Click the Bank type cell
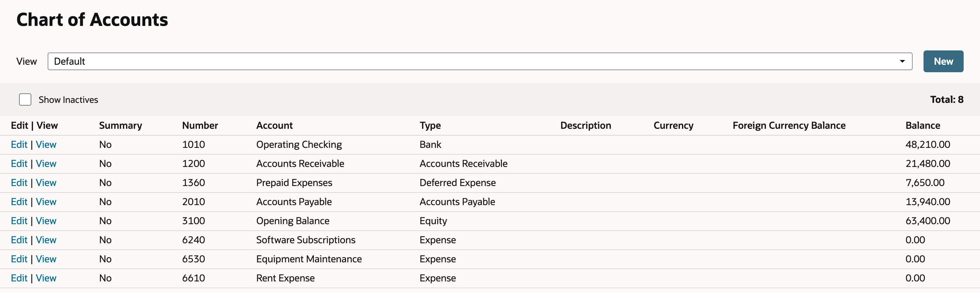The image size is (980, 293). 430,144
